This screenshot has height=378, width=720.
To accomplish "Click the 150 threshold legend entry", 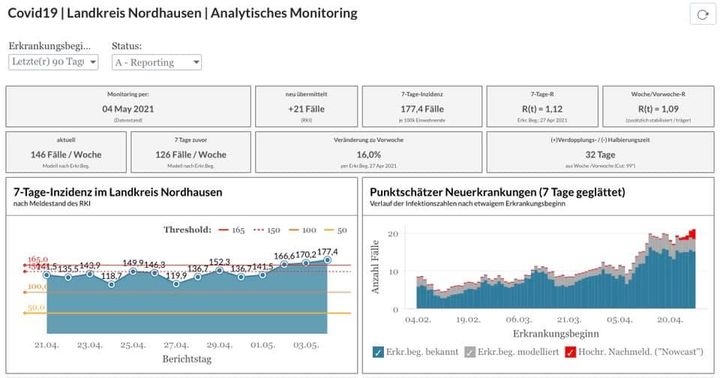I will 267,230.
